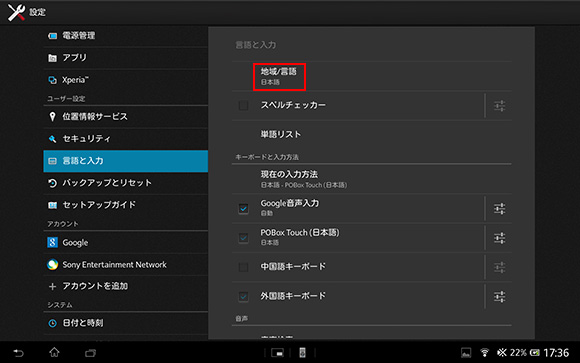Tap アカウントを追加 to add account
The width and height of the screenshot is (580, 363).
(x=125, y=286)
